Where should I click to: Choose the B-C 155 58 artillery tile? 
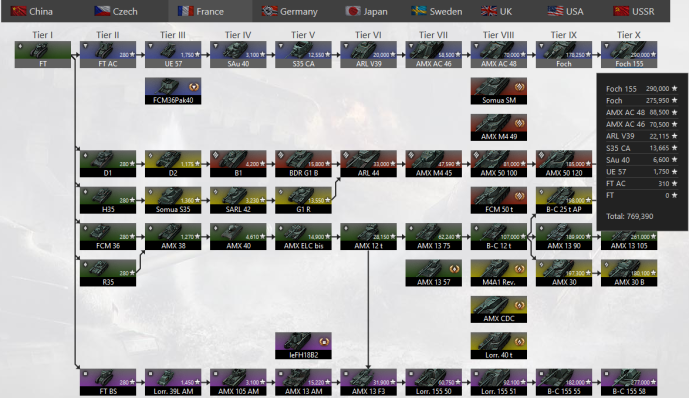coord(629,382)
